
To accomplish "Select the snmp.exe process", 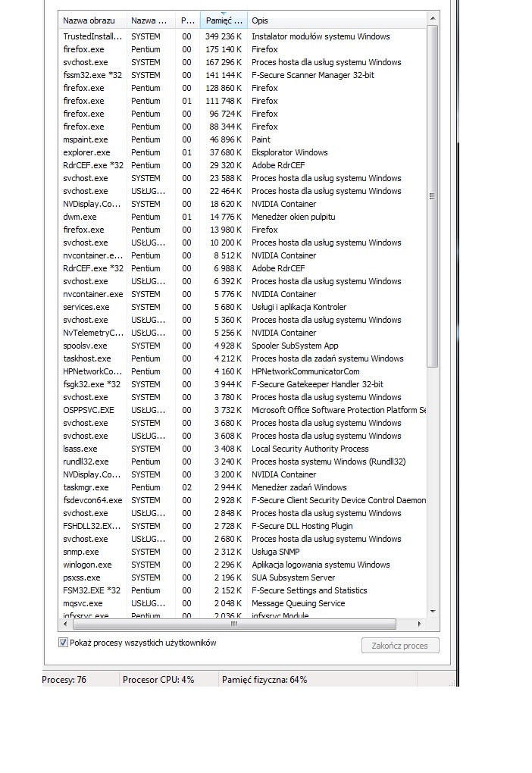I will click(x=242, y=552).
